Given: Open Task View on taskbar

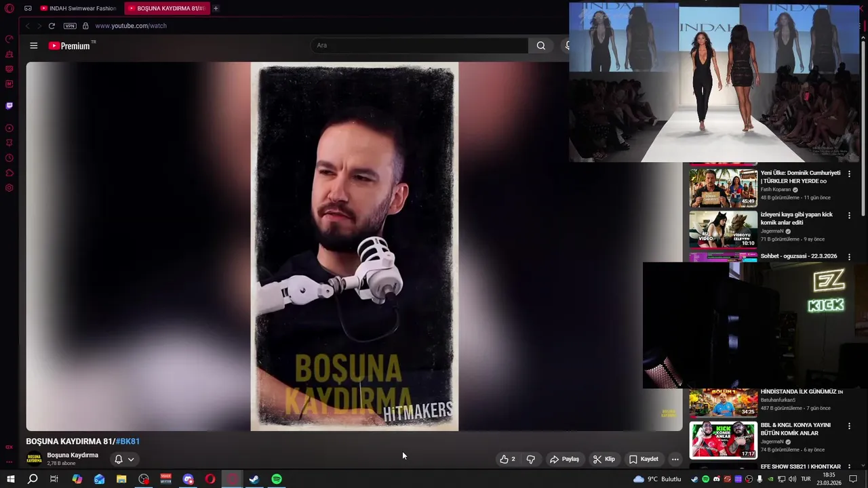Looking at the screenshot, I should point(54,479).
